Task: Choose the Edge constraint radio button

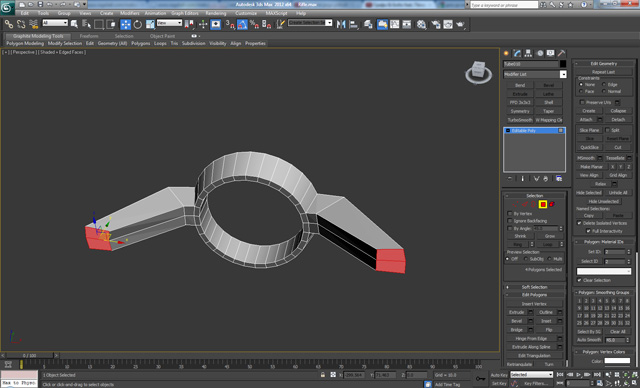Action: [x=604, y=84]
